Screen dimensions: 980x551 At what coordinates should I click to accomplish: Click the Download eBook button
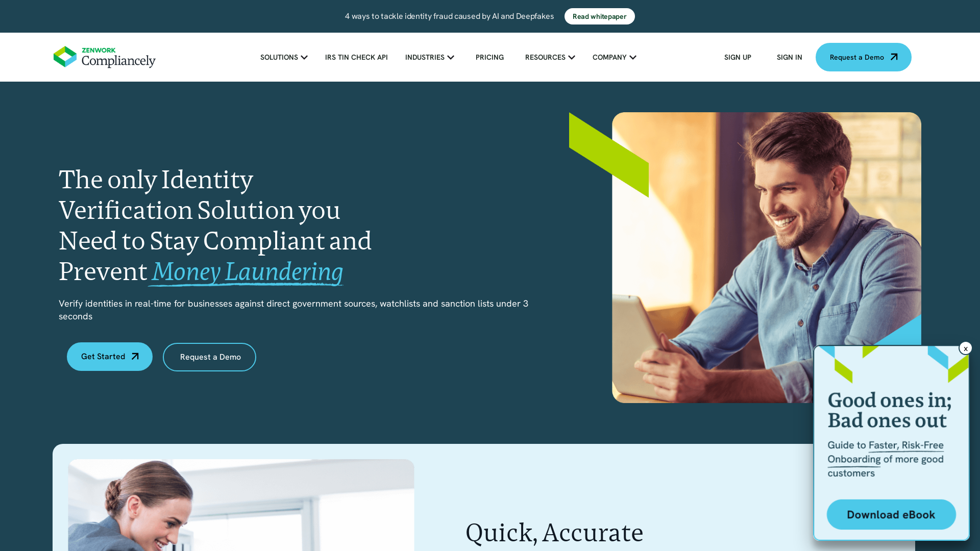(x=891, y=514)
